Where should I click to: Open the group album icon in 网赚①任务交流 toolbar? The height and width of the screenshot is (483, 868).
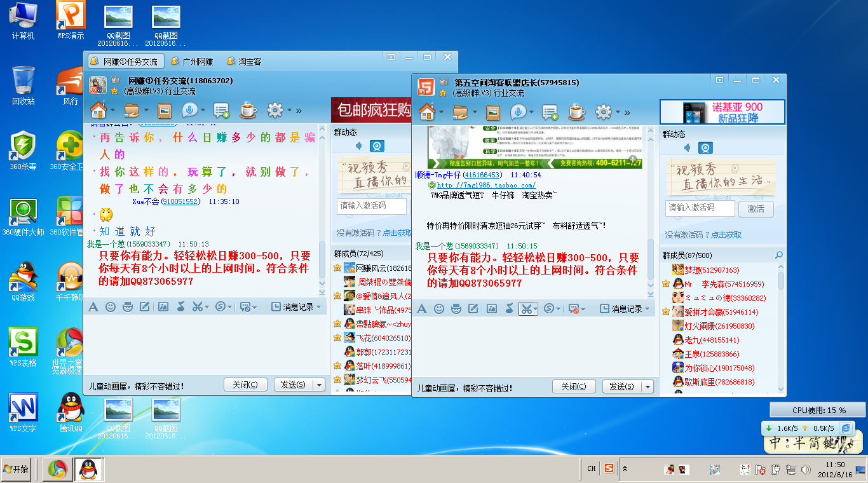click(165, 111)
